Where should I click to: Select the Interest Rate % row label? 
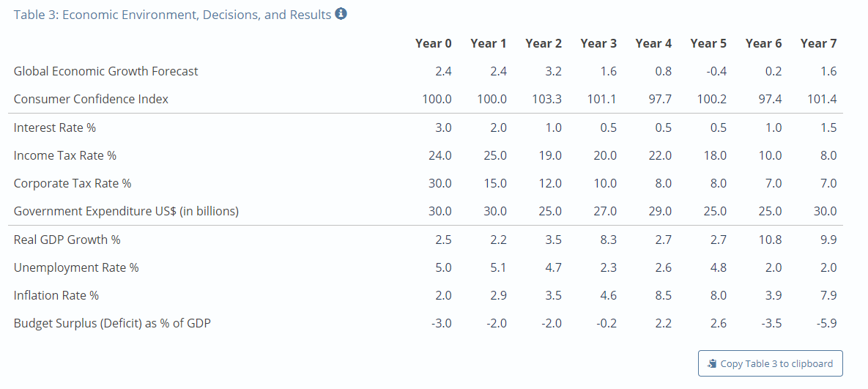pyautogui.click(x=55, y=127)
